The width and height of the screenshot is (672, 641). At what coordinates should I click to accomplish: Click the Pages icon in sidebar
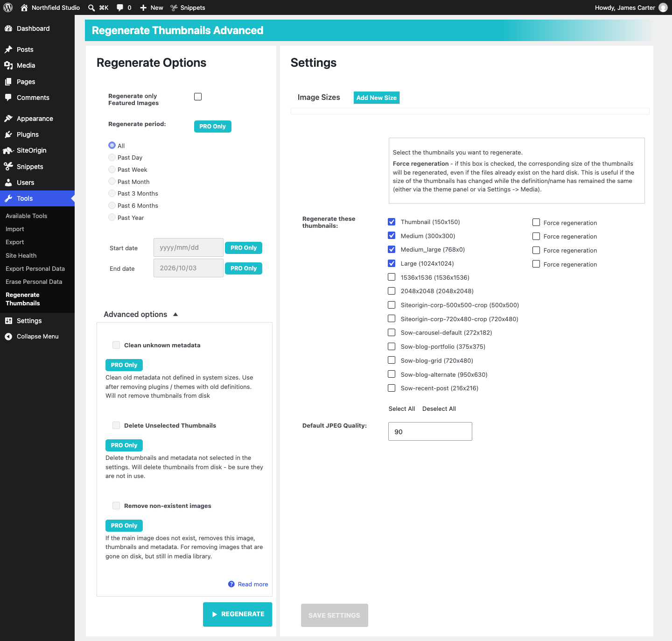click(8, 82)
